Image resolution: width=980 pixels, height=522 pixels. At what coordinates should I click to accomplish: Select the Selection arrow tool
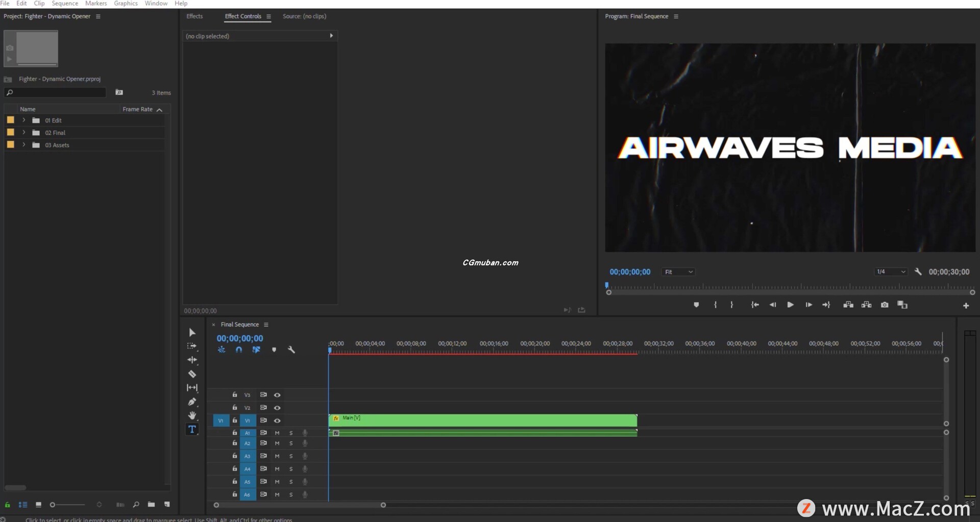click(x=192, y=332)
